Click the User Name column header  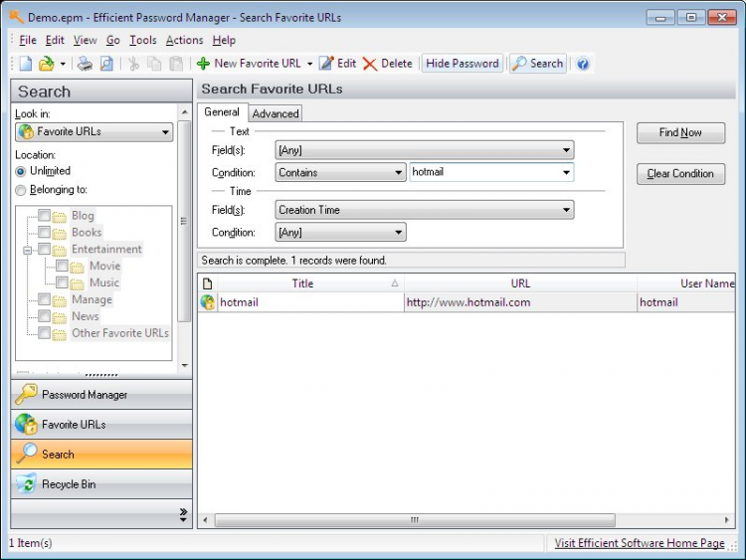(x=686, y=283)
